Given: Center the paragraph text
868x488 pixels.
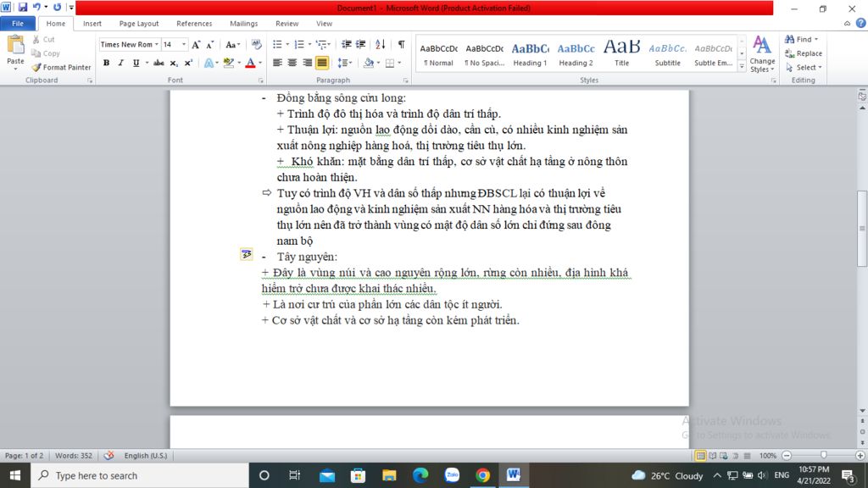Looking at the screenshot, I should (292, 63).
